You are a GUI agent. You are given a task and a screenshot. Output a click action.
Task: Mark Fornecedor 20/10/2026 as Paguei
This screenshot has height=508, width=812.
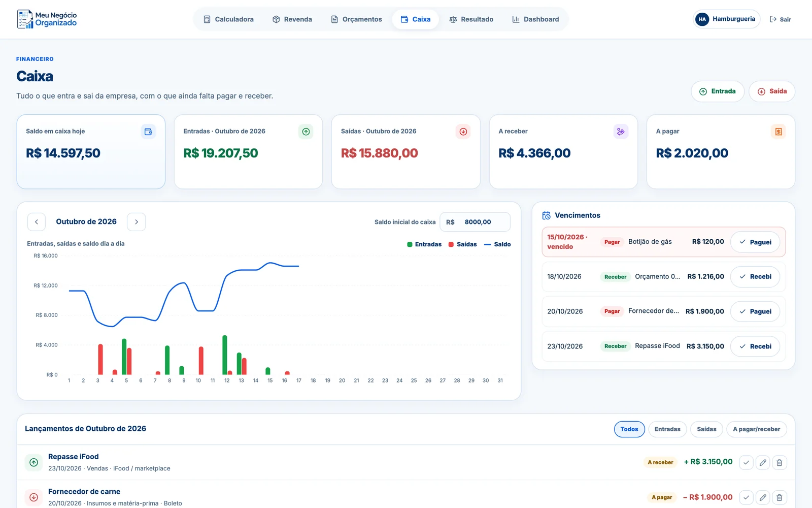(755, 311)
